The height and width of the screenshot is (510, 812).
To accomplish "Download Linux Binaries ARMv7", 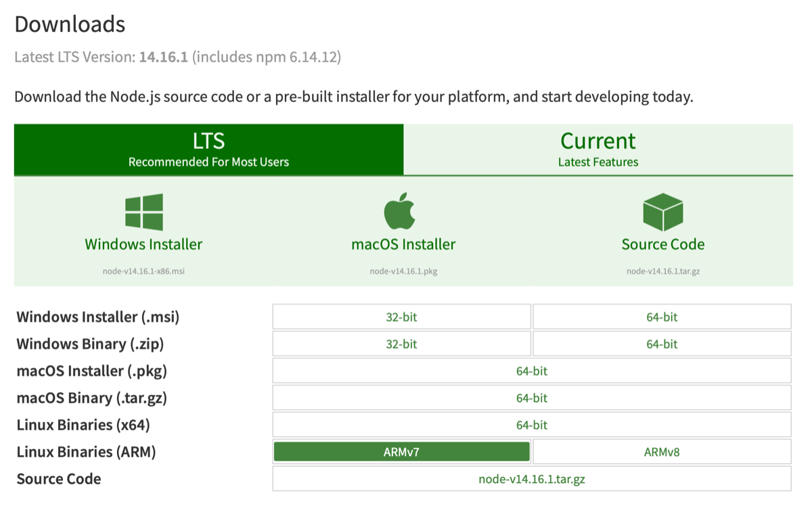I will pyautogui.click(x=402, y=452).
